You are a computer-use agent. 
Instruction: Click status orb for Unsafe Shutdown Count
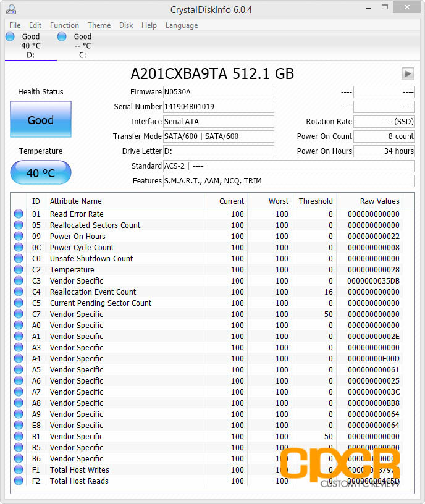(x=19, y=258)
